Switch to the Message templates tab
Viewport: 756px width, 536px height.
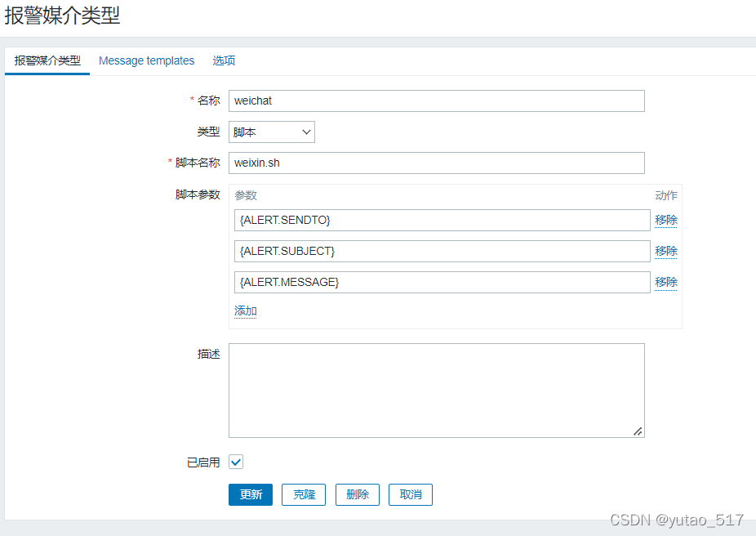tap(147, 60)
